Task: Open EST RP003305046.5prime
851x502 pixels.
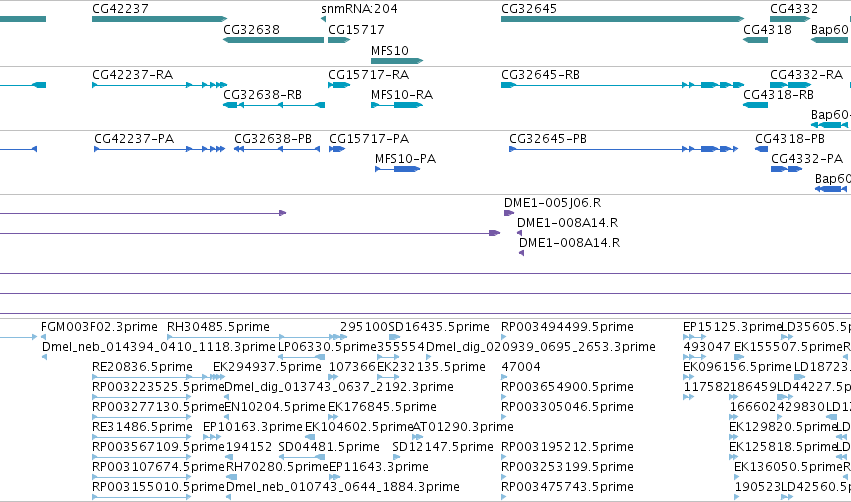Action: [567, 406]
